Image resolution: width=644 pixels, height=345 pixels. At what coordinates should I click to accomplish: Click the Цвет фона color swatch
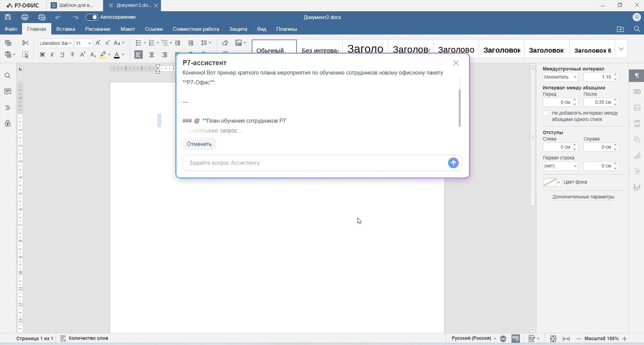click(x=549, y=182)
